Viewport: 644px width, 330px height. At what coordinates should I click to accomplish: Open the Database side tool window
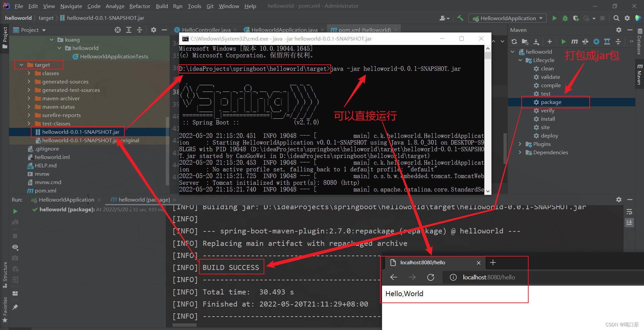(639, 42)
